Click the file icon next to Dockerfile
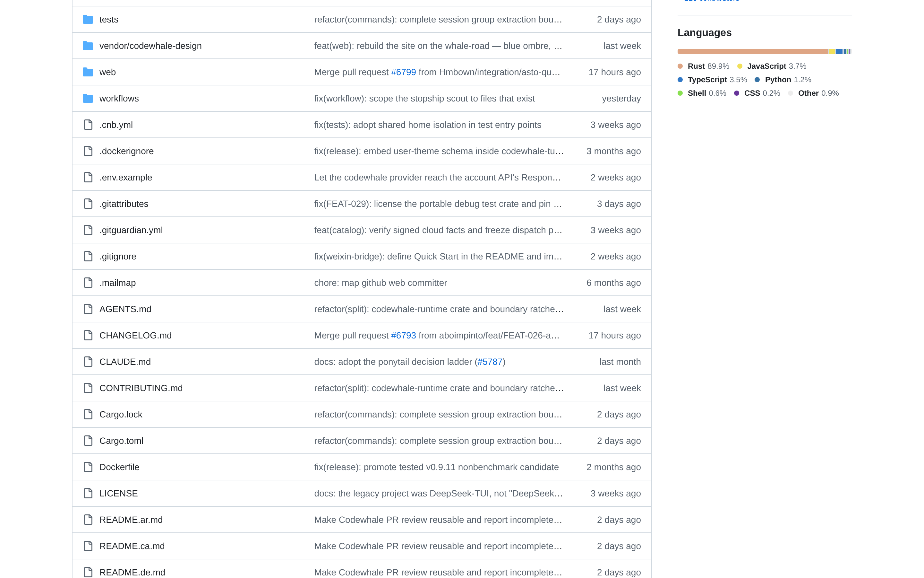This screenshot has height=578, width=924. [x=88, y=467]
